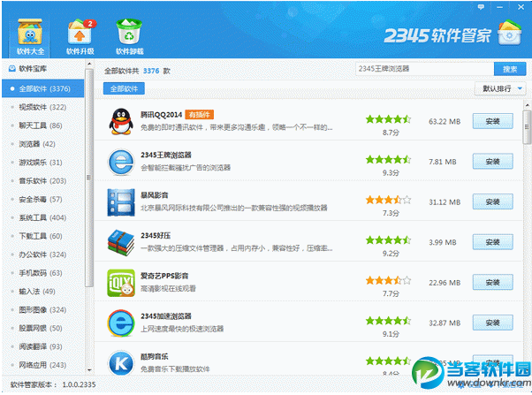Image resolution: width=532 pixels, height=395 pixels.
Task: Click the 全部软件 filter button
Action: pos(124,88)
